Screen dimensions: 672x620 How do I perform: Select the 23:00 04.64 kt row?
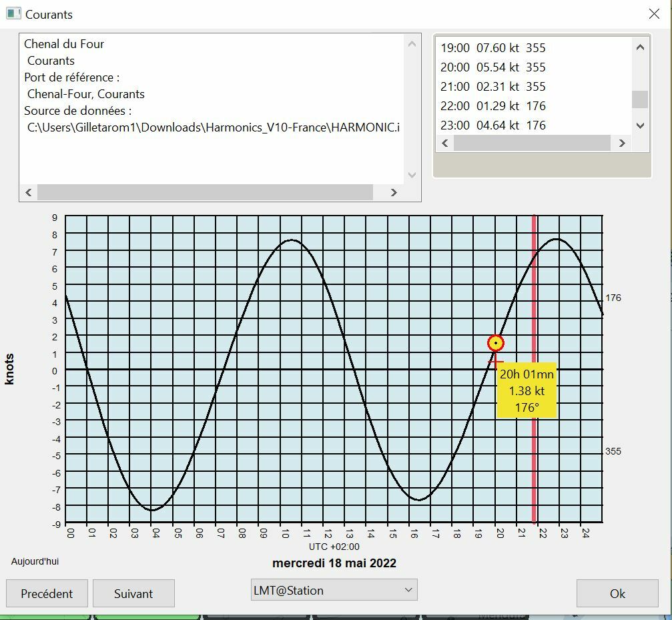493,125
